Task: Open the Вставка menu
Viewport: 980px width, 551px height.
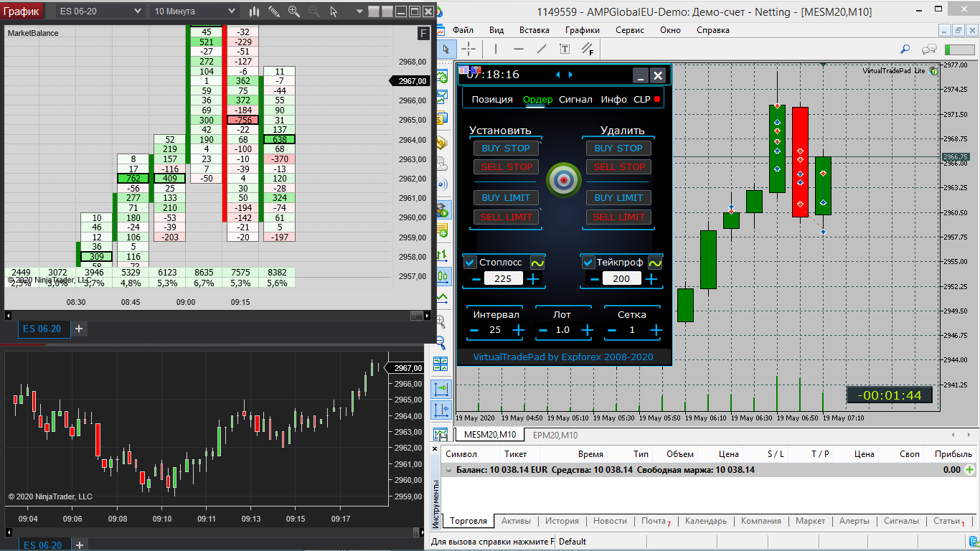Action: pyautogui.click(x=534, y=30)
